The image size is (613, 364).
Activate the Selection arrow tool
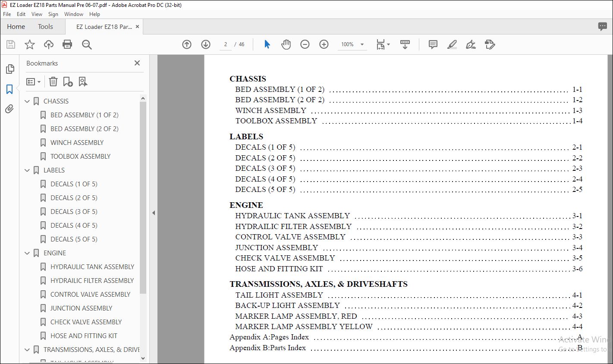coord(267,44)
